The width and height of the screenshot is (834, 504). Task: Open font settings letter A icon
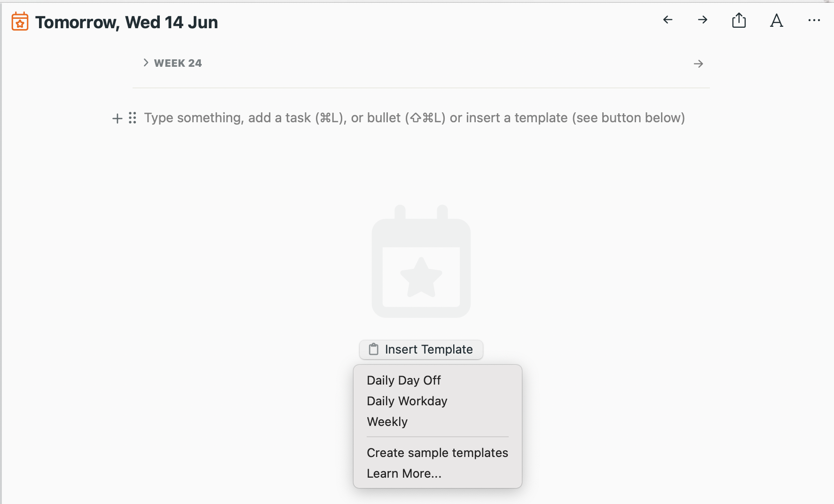[777, 20]
